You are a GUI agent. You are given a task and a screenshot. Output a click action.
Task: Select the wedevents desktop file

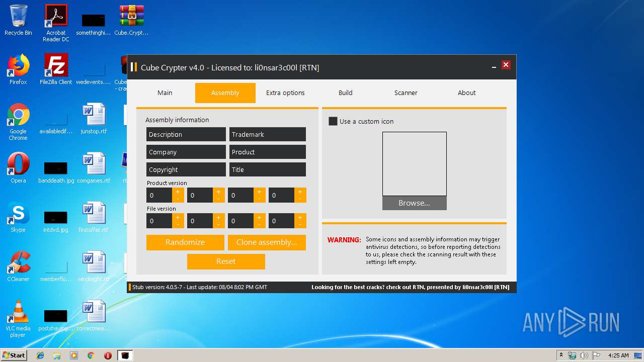94,74
